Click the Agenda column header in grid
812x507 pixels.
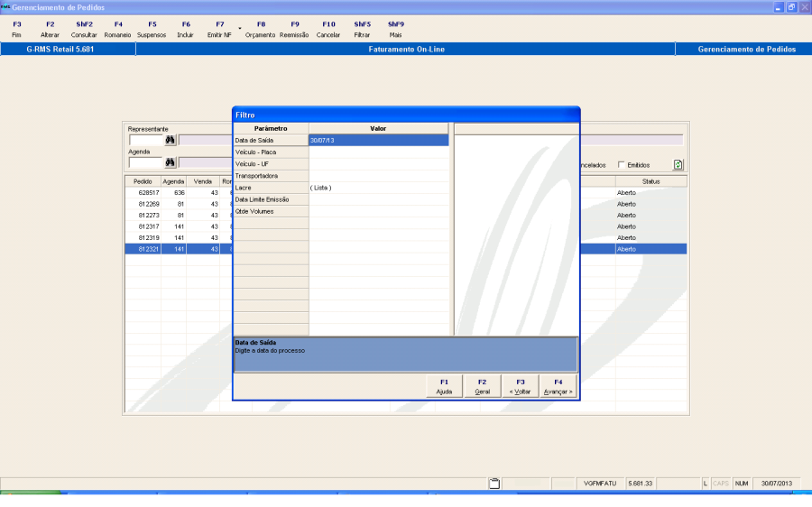[173, 181]
